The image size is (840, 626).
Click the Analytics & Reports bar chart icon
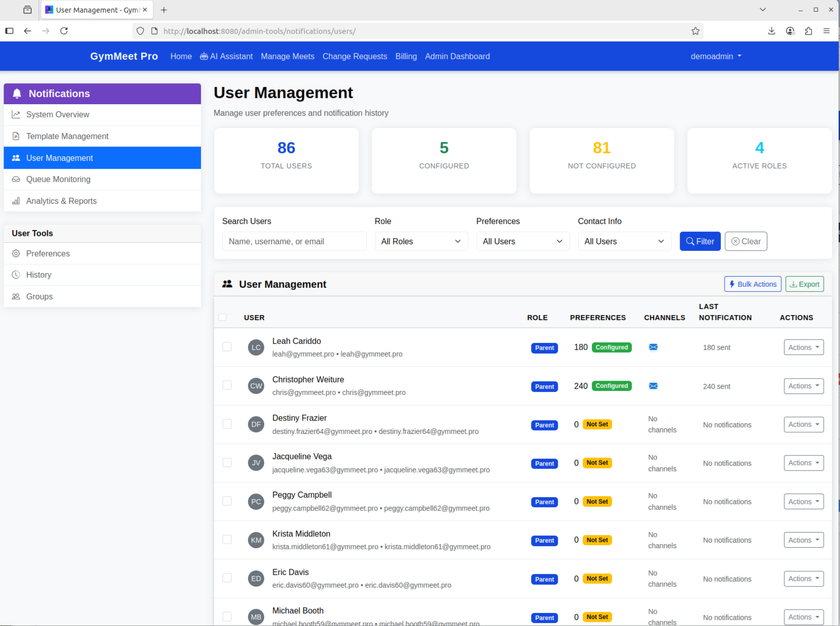(16, 201)
